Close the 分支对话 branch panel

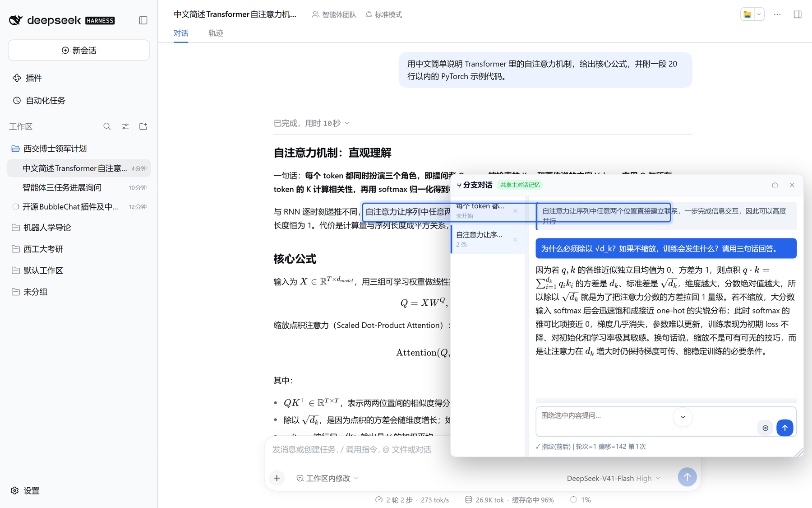point(792,185)
